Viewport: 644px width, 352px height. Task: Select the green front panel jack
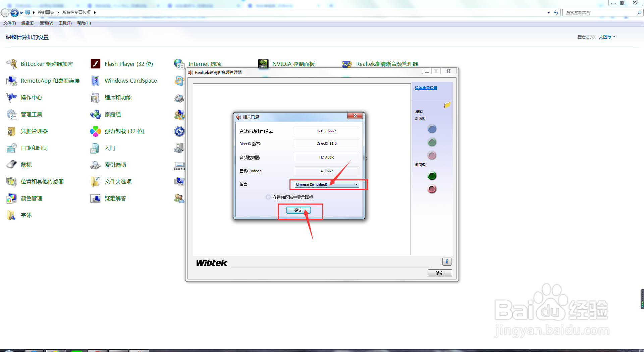point(432,176)
